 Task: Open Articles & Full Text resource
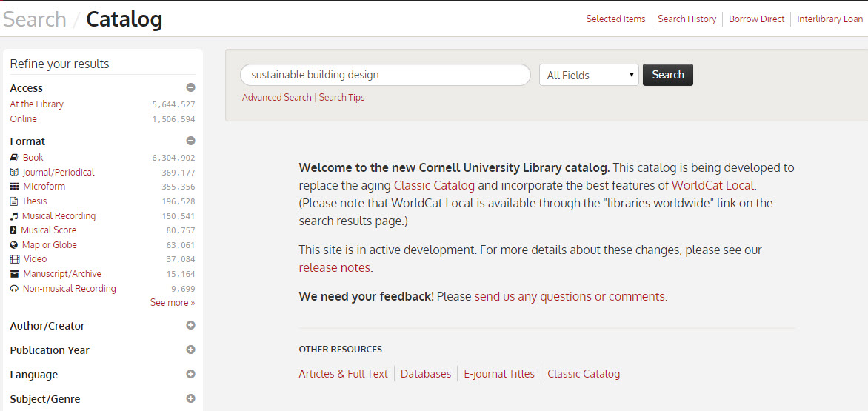point(343,374)
